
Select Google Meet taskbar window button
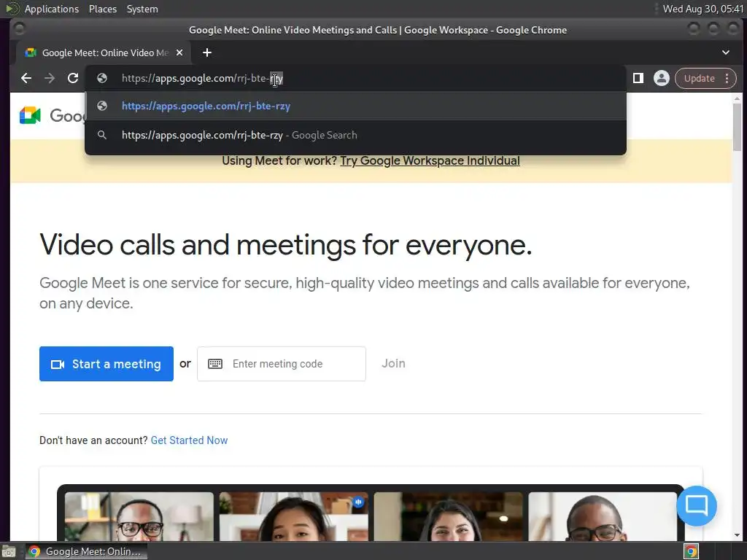coord(86,551)
